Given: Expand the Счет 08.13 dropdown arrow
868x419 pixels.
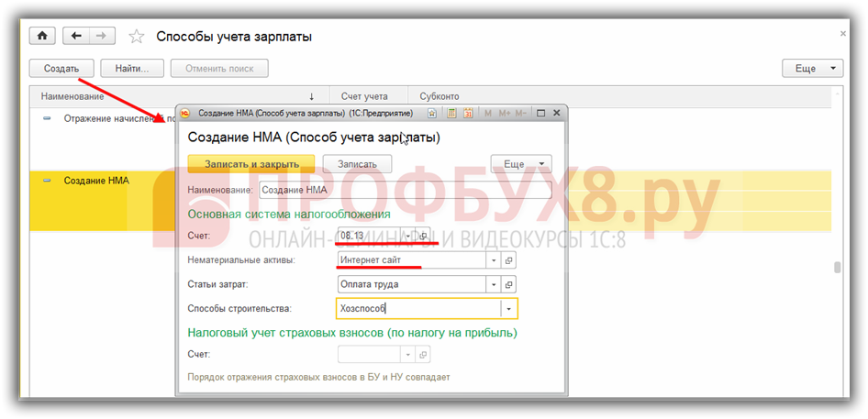Looking at the screenshot, I should [x=409, y=236].
